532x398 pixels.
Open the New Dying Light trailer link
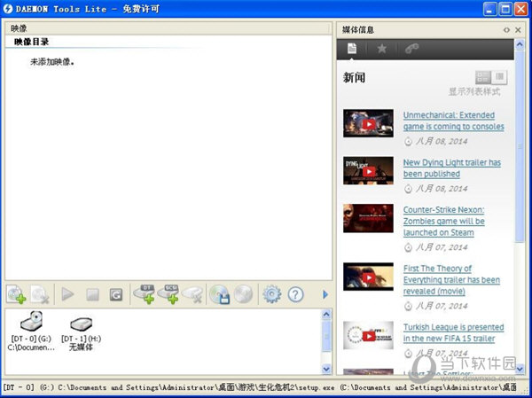(x=452, y=168)
